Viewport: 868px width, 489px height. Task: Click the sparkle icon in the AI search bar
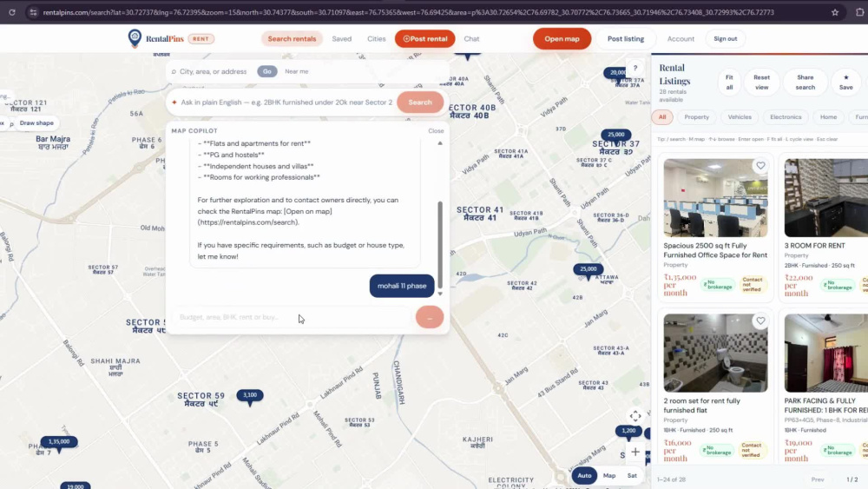(174, 102)
